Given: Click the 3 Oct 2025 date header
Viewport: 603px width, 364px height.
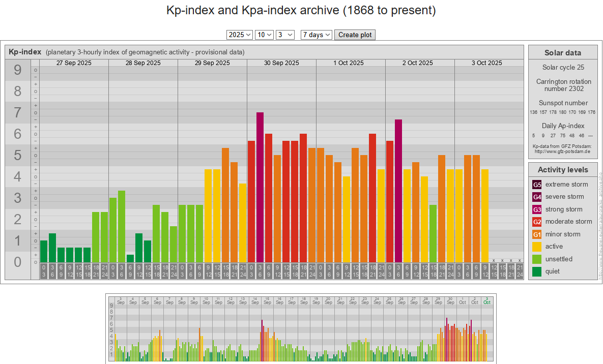Looking at the screenshot, I should coord(487,63).
